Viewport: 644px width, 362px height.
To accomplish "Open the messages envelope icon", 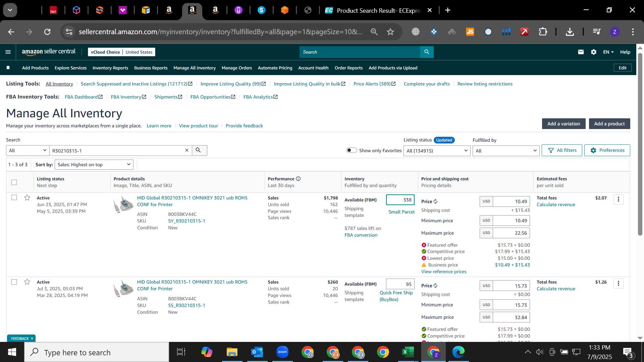I will (581, 52).
